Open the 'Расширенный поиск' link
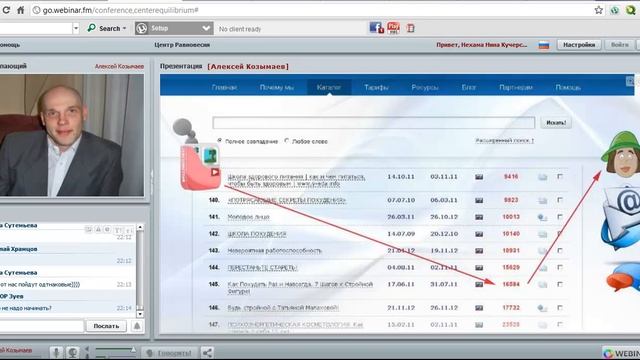Image resolution: width=640 pixels, height=360 pixels. click(x=504, y=140)
